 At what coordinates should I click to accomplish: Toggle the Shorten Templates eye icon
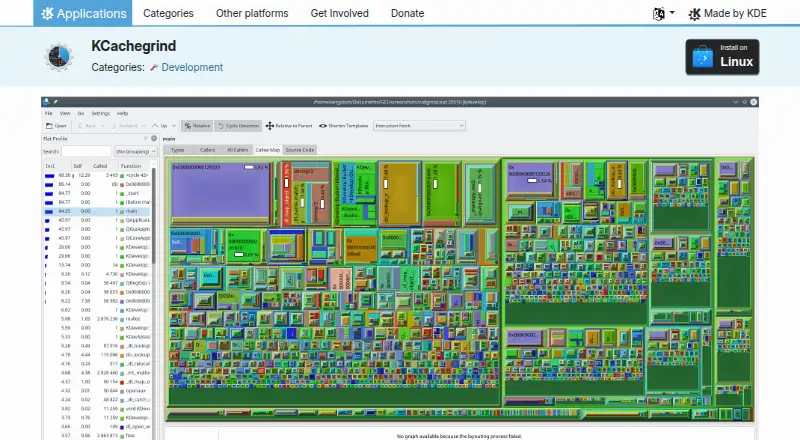pyautogui.click(x=323, y=126)
